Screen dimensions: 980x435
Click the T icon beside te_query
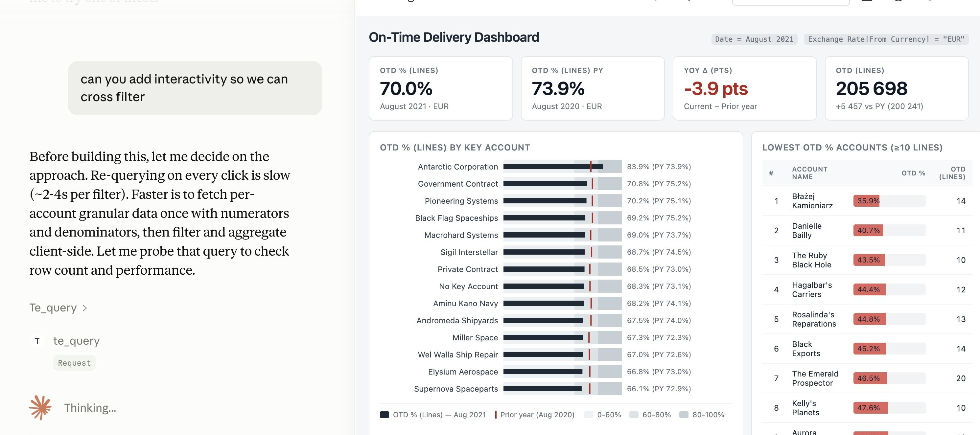tap(37, 341)
